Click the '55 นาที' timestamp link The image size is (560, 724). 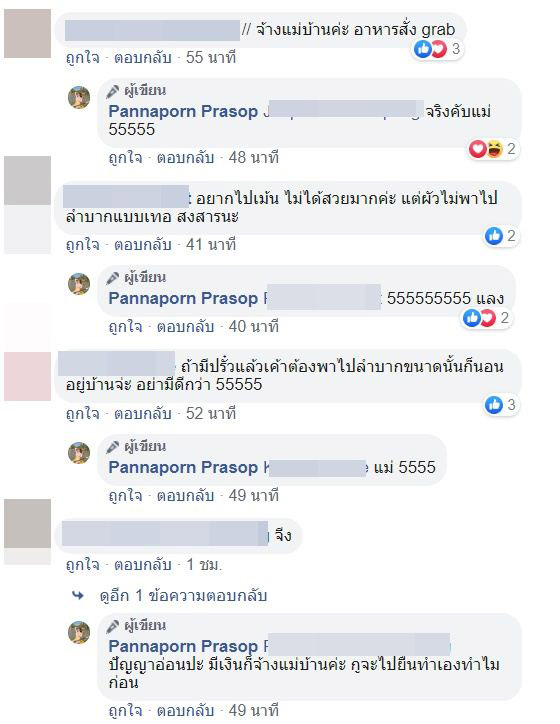point(211,58)
